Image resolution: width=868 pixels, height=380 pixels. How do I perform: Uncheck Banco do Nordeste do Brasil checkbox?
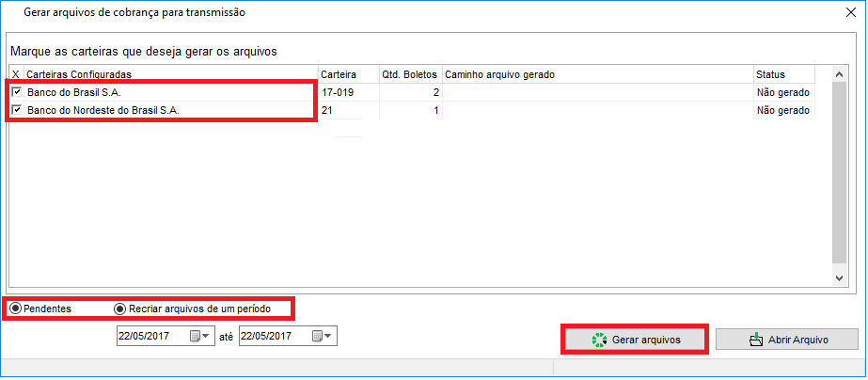pos(16,110)
